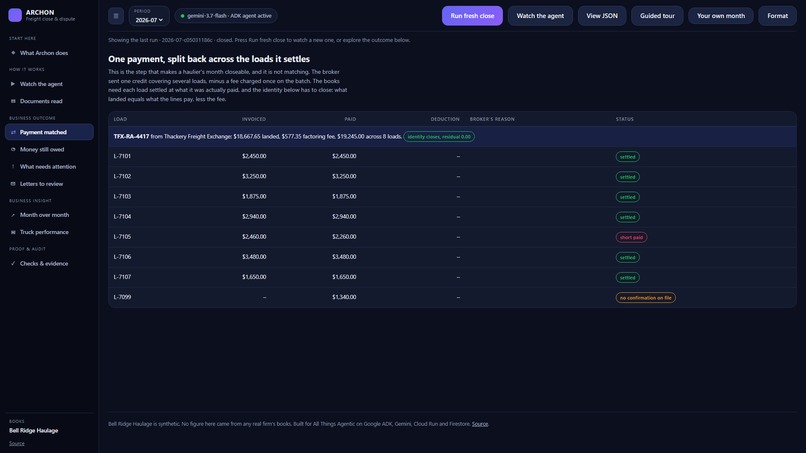This screenshot has width=806, height=453.
Task: Click View JSON button
Action: tap(602, 16)
